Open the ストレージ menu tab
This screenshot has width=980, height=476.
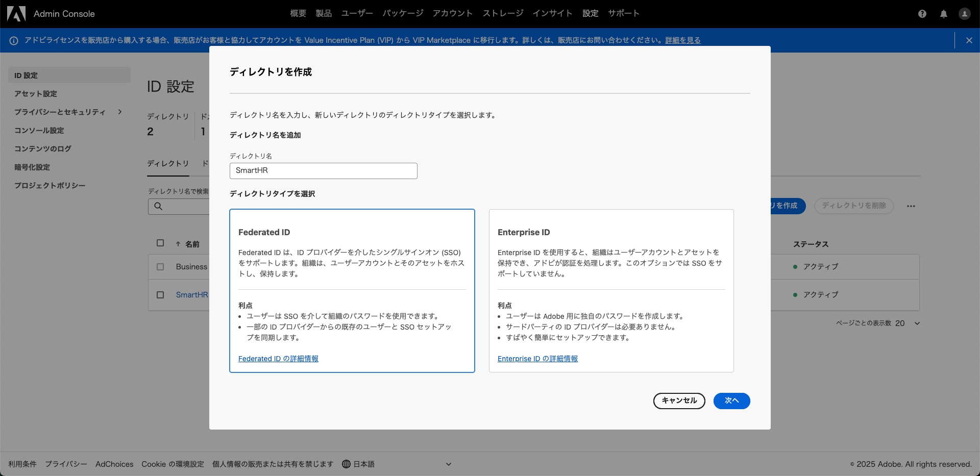pyautogui.click(x=503, y=13)
